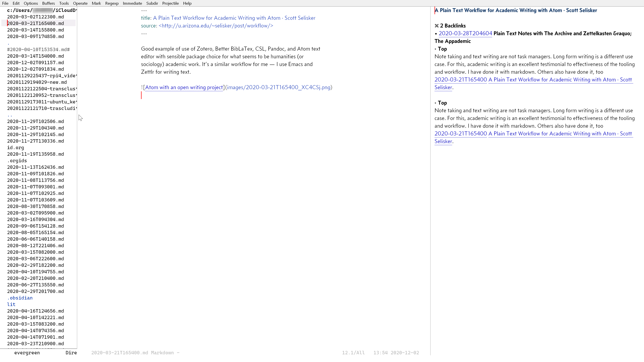The width and height of the screenshot is (644, 362).
Task: Open the .obsidian directory in Dired
Action: 20,298
